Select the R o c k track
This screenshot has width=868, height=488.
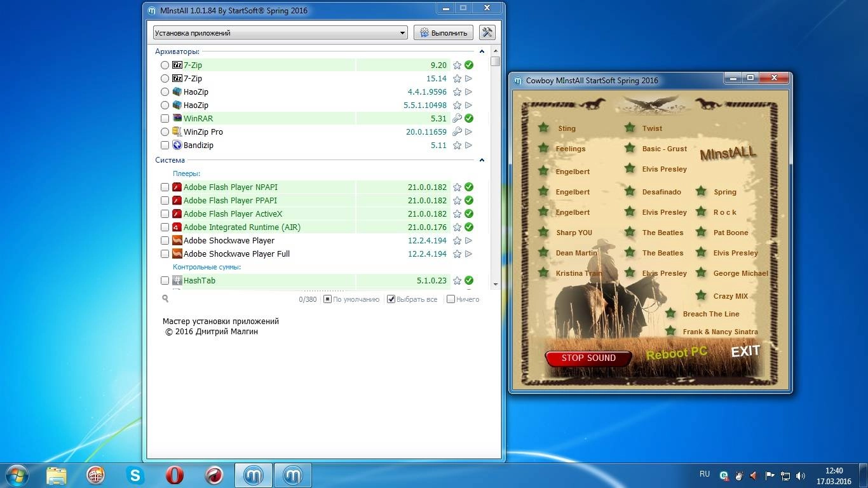[725, 212]
